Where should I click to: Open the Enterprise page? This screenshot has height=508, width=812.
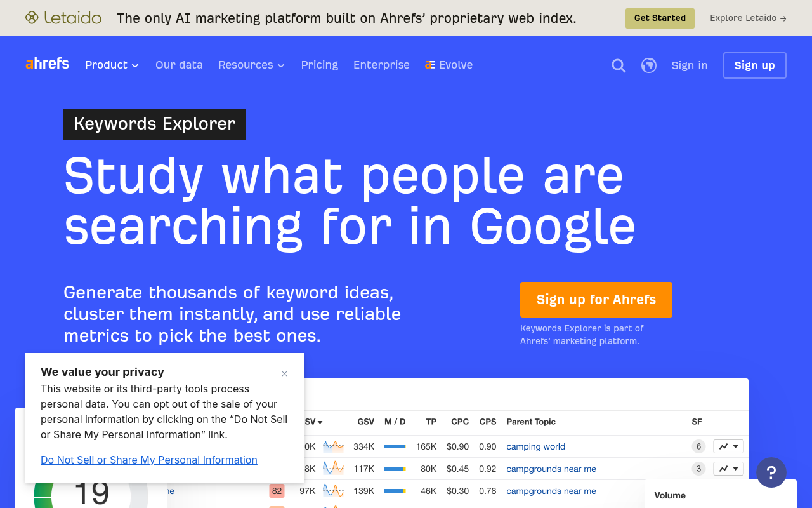tap(381, 65)
